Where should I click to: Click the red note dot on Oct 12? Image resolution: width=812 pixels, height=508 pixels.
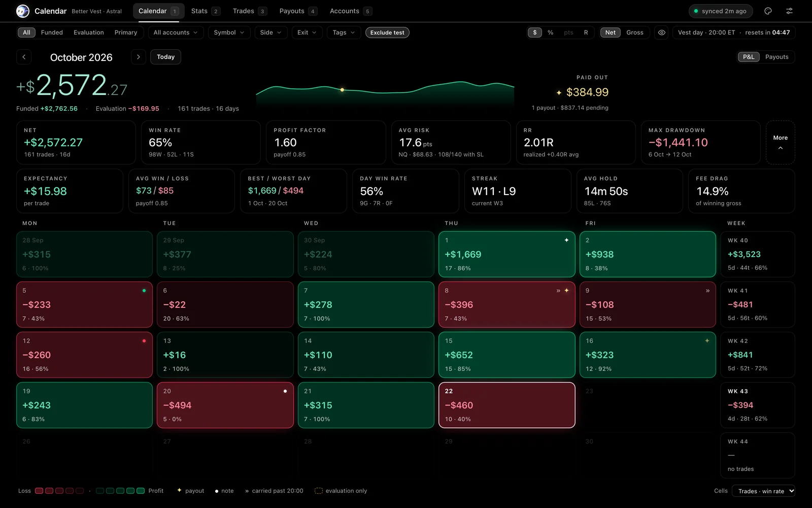click(144, 341)
